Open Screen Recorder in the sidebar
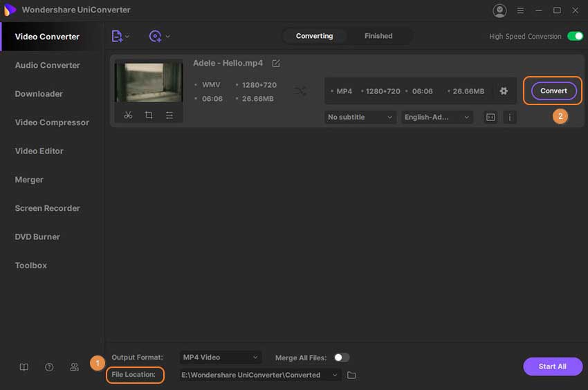Image resolution: width=588 pixels, height=390 pixels. (47, 208)
